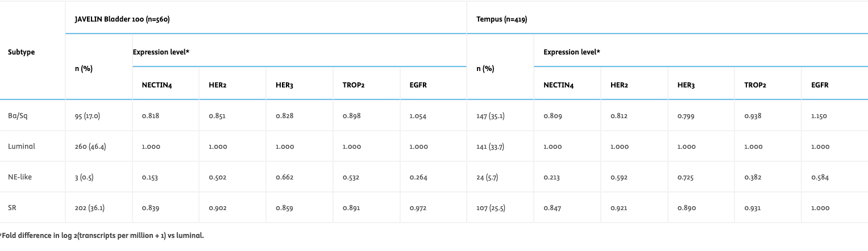Click the 147 (35.1) cell
Viewport: 868px width, 251px height.
(491, 116)
